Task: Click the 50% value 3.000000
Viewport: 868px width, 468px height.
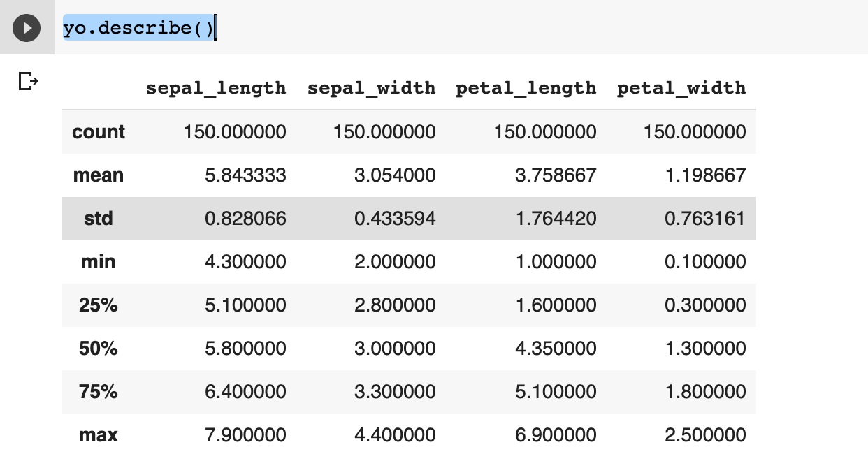Action: (395, 349)
